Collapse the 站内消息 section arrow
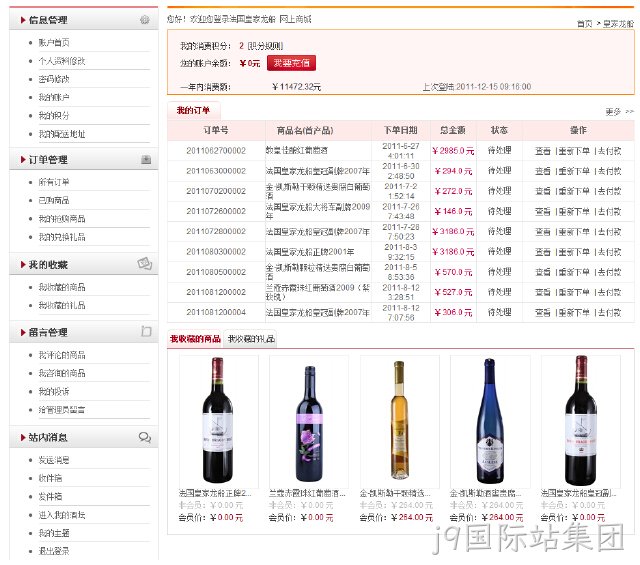The width and height of the screenshot is (640, 565). 23,438
